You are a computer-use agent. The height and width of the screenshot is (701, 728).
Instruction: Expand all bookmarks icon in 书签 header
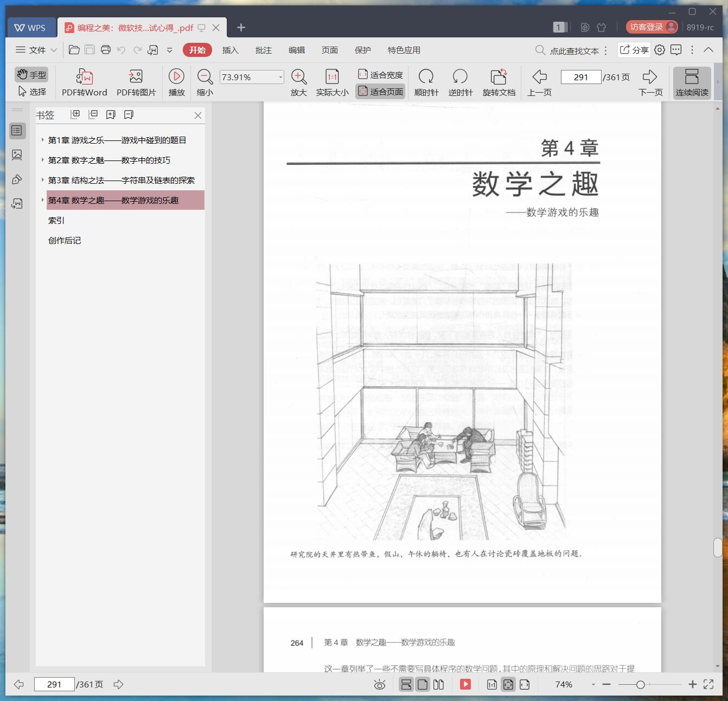coord(75,114)
